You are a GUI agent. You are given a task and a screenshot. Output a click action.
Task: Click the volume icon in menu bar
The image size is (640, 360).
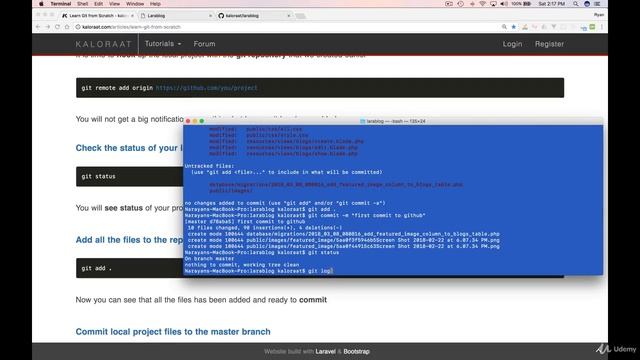(x=504, y=4)
